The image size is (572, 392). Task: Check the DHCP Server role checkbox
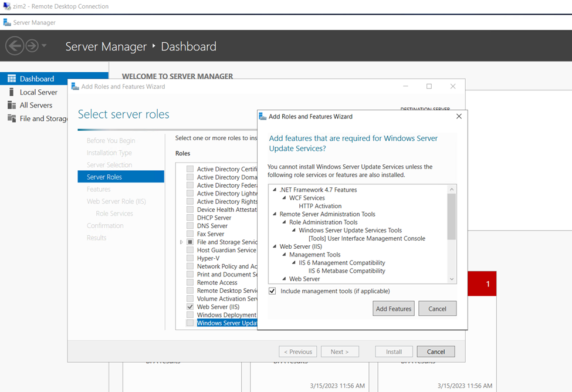click(190, 218)
